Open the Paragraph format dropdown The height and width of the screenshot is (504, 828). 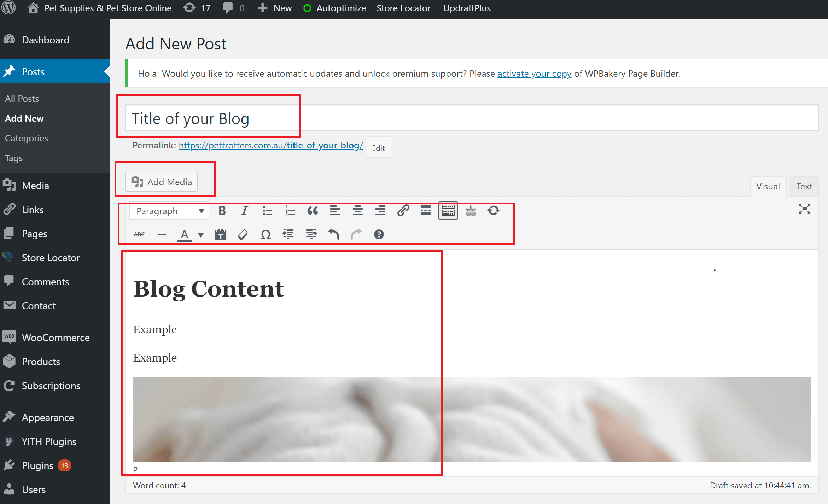[170, 211]
